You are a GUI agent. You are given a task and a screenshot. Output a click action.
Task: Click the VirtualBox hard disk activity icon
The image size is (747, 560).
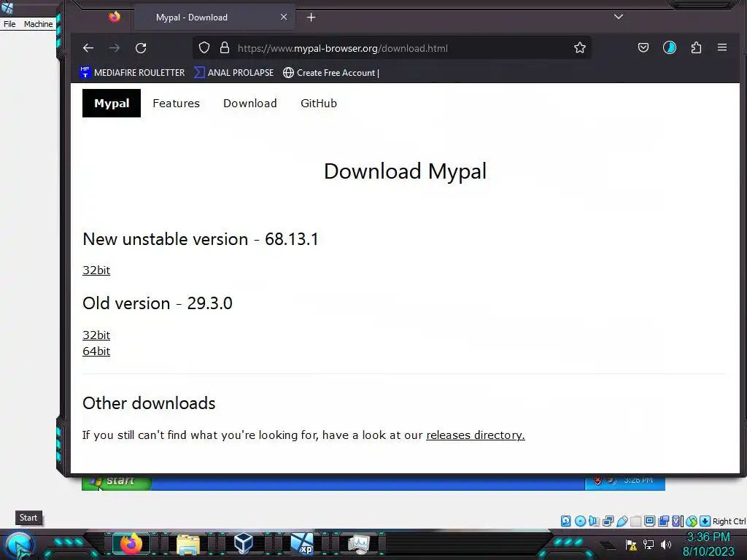[566, 521]
